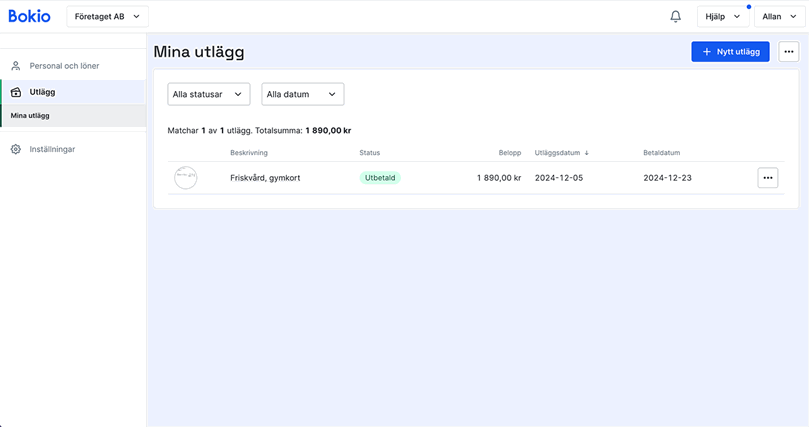Click the Bokio logo
This screenshot has height=427, width=809.
click(x=29, y=16)
